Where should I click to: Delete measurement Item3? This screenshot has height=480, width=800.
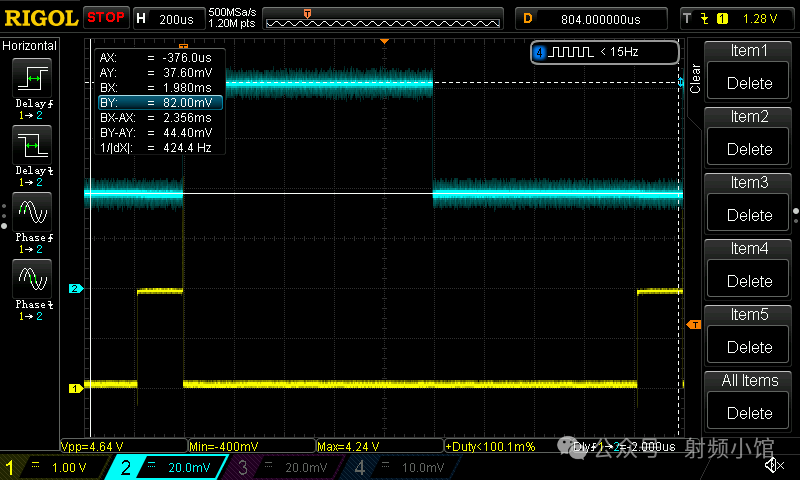(x=749, y=215)
